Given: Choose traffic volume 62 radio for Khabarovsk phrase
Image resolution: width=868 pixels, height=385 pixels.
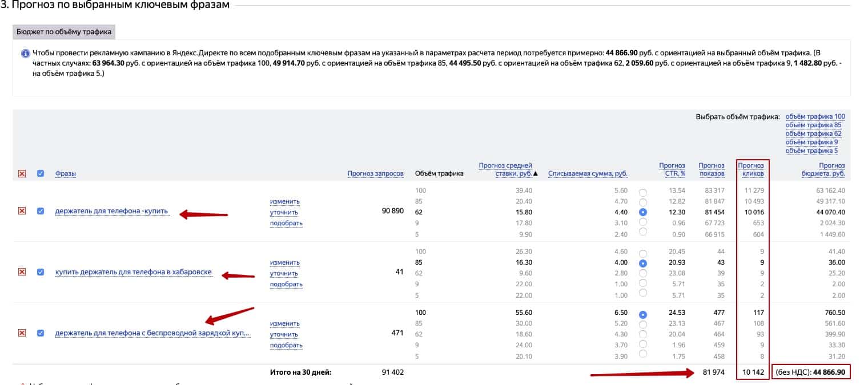Looking at the screenshot, I should point(643,273).
